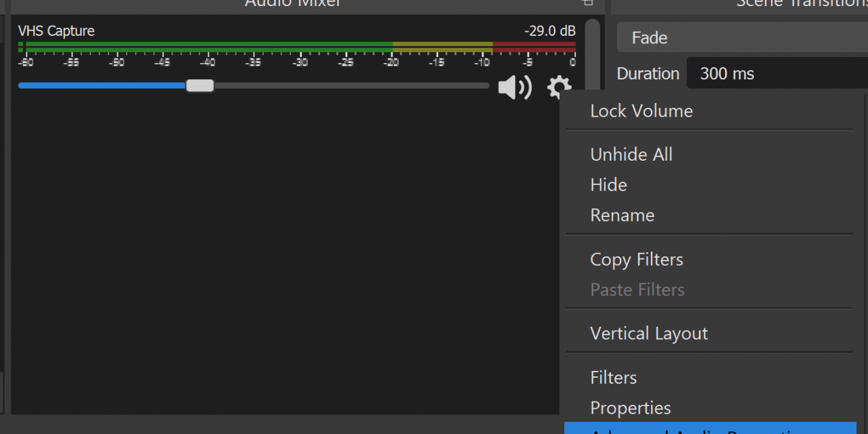Click the Audio Mixer vertical scrollbar
868x434 pixels.
592,54
